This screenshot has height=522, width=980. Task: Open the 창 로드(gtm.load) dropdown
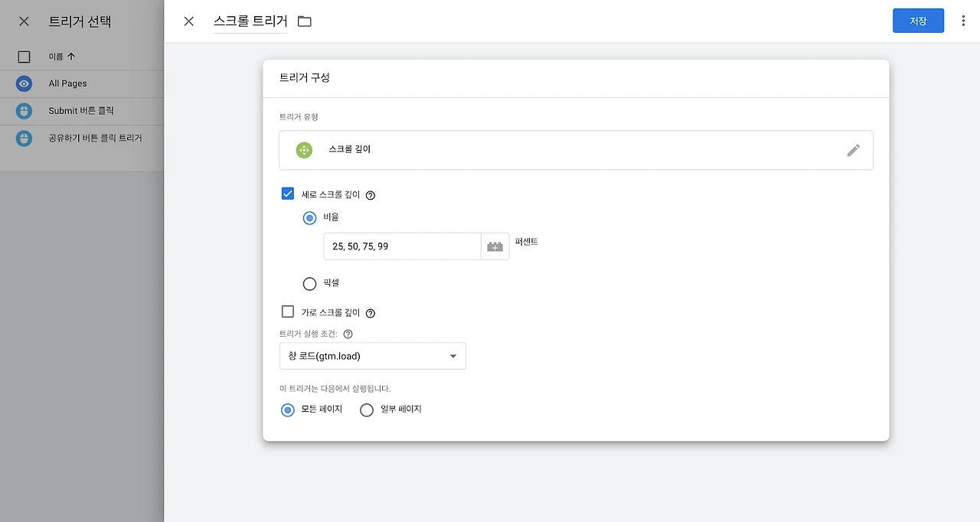tap(372, 356)
